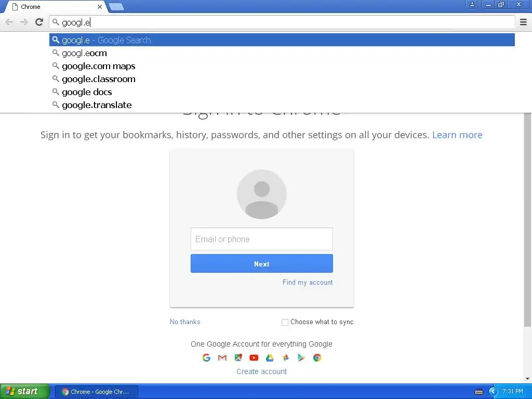Reload the page with the refresh icon
Screen dimensions: 532x399
tap(39, 22)
